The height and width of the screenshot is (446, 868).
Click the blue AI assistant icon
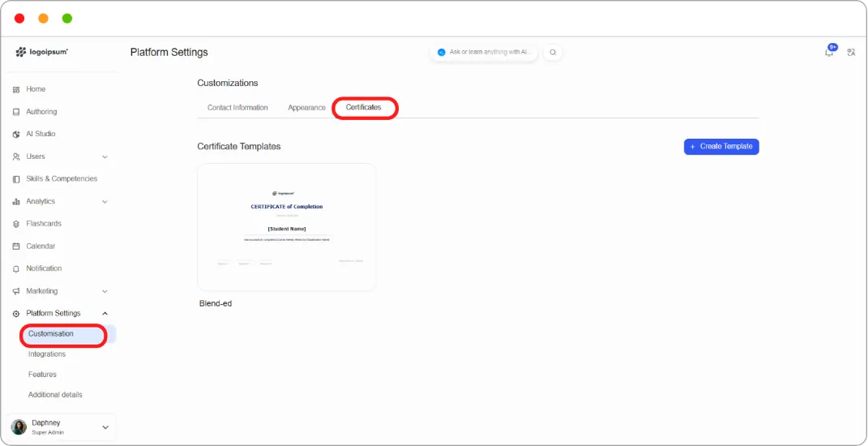[x=441, y=52]
